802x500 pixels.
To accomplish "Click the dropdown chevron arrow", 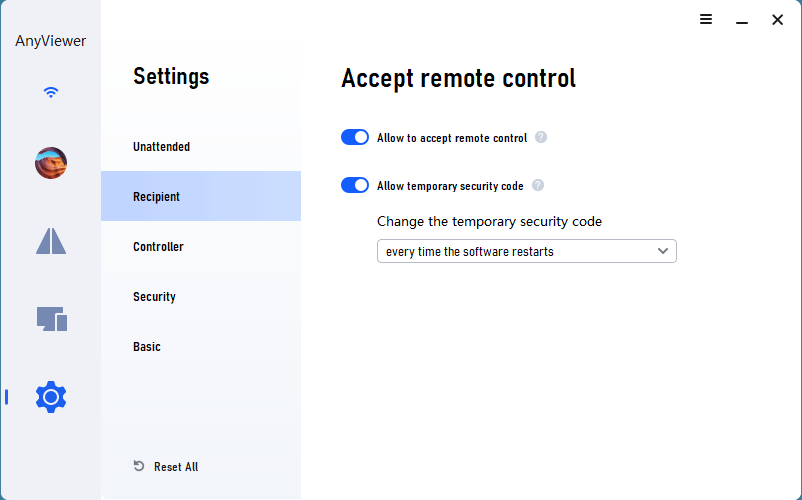I will 663,251.
